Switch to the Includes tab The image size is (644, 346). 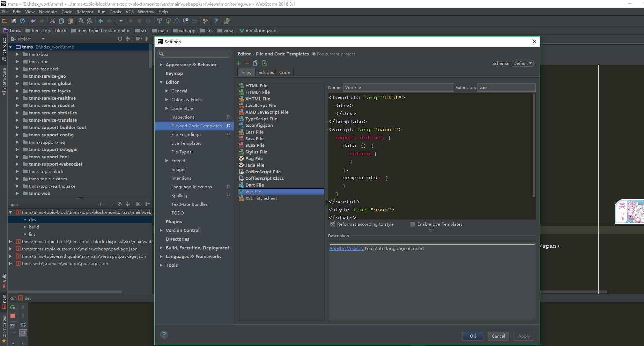coord(266,72)
